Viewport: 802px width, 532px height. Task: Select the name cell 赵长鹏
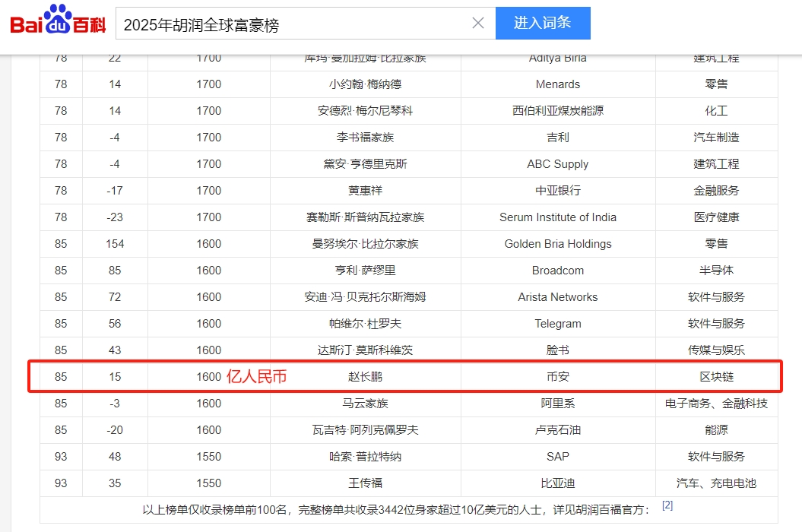[x=365, y=377]
